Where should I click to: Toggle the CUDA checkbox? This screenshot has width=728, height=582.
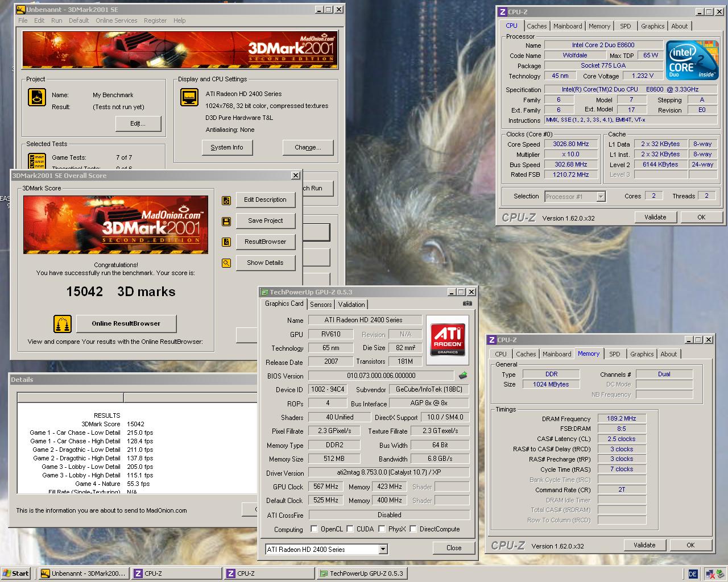pyautogui.click(x=350, y=529)
